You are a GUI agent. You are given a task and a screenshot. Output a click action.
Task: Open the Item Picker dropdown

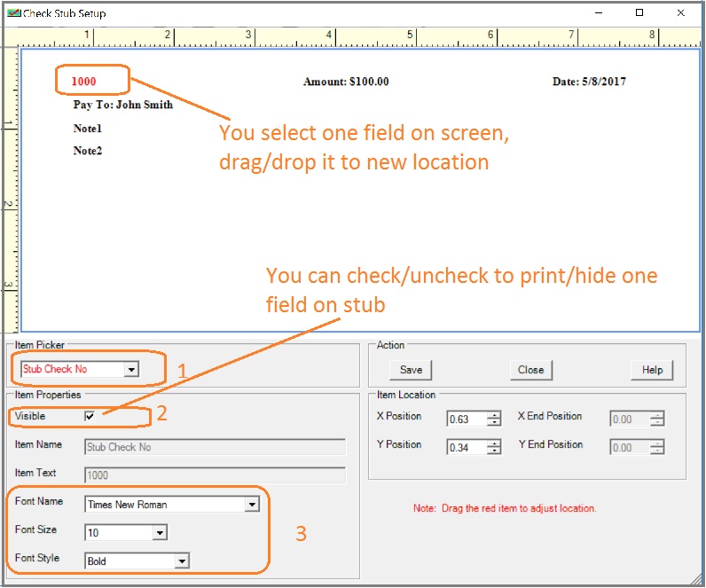tap(131, 369)
